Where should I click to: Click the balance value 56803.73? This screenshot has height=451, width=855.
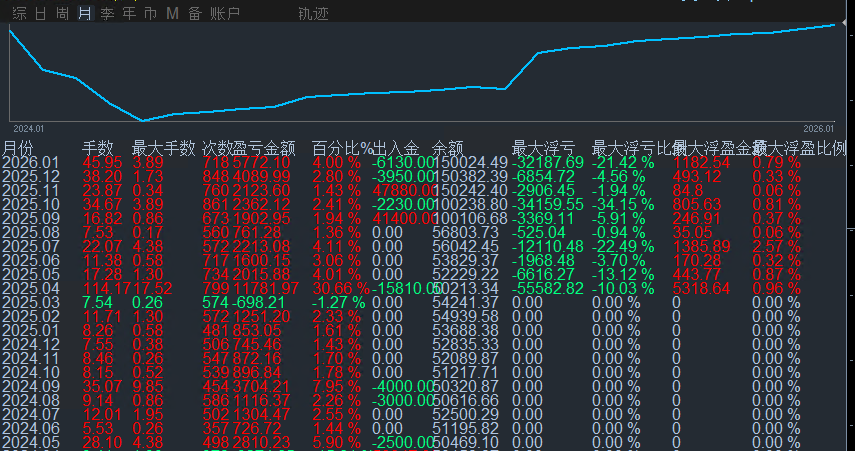coord(466,233)
